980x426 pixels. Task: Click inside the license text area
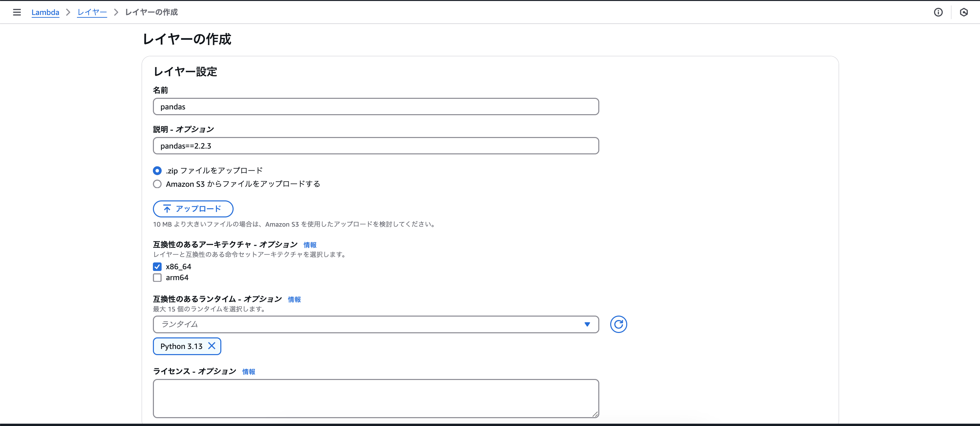pos(376,398)
